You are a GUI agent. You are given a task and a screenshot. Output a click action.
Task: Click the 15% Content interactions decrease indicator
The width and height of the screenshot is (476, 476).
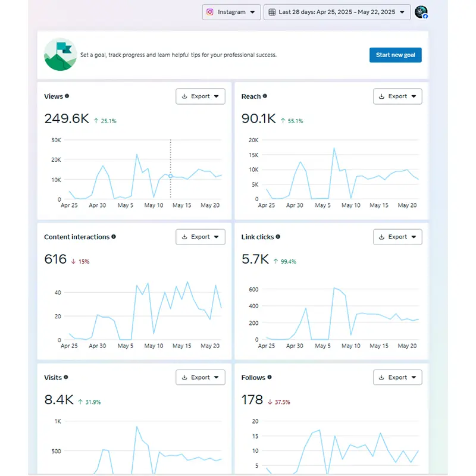coord(80,261)
